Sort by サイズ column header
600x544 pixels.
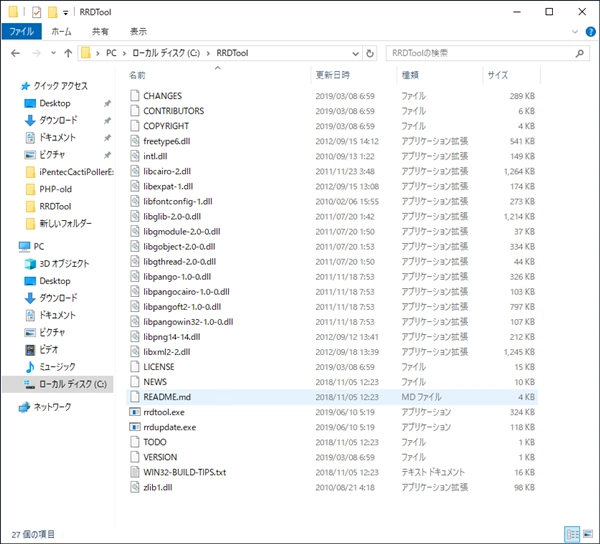(x=497, y=75)
